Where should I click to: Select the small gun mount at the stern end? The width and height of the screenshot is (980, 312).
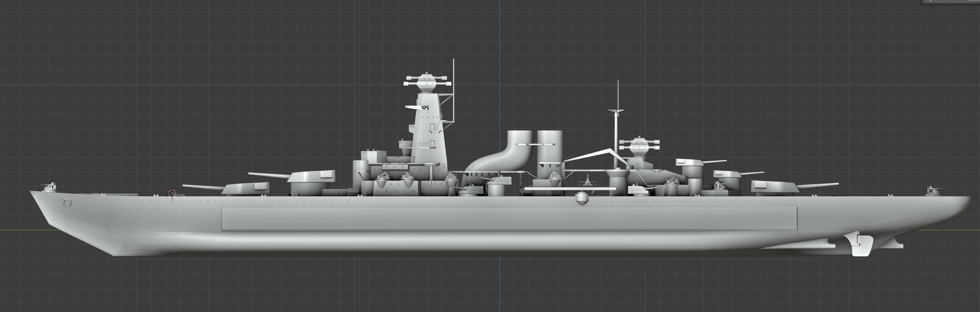(933, 190)
